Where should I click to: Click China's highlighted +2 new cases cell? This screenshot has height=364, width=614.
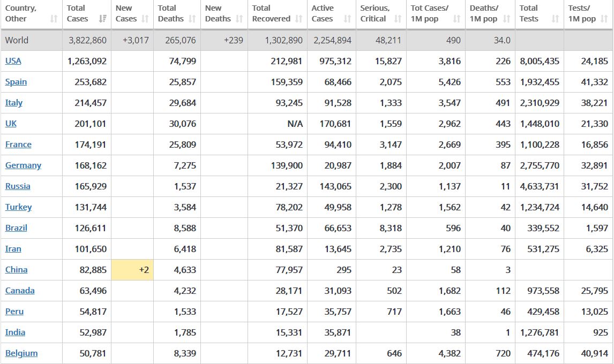pyautogui.click(x=132, y=270)
